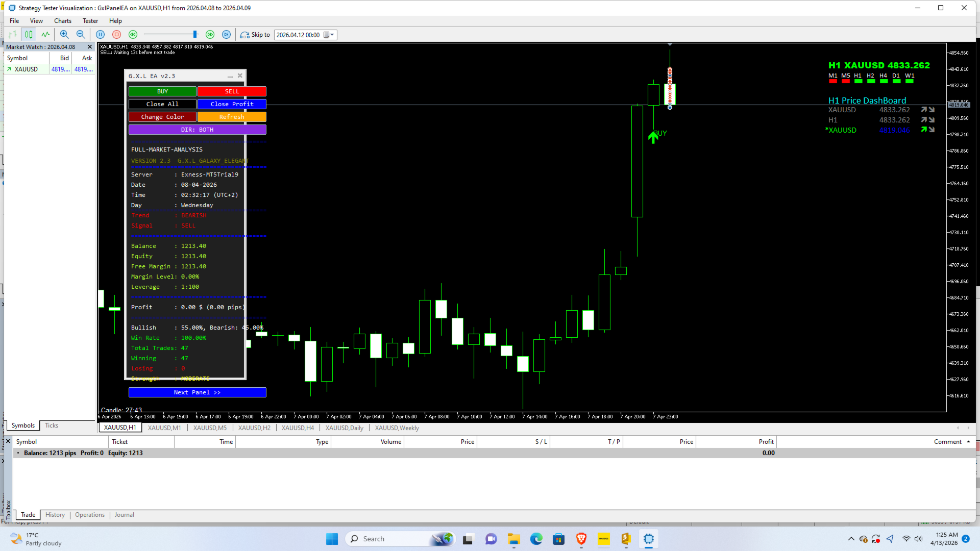Image resolution: width=980 pixels, height=551 pixels.
Task: Zoom in on the chart
Action: (64, 35)
